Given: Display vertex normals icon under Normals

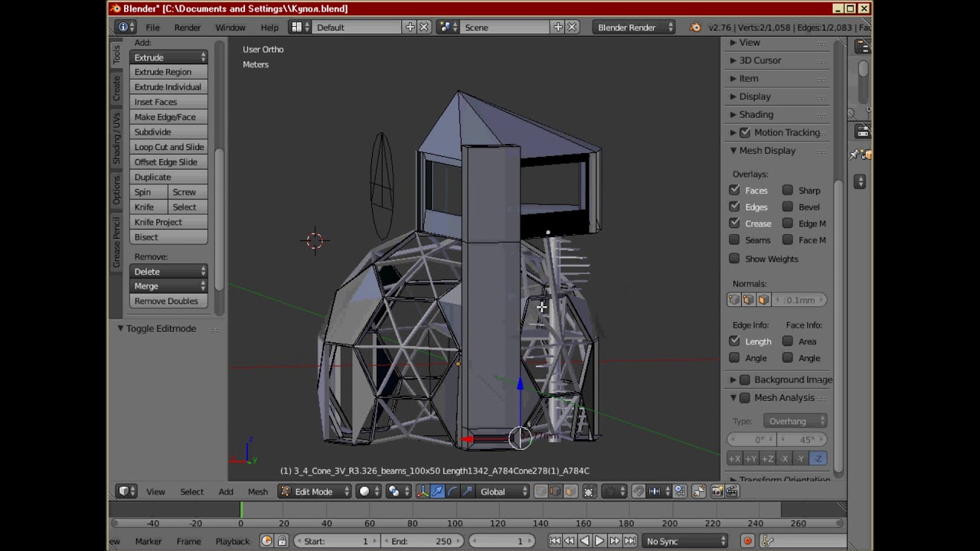Looking at the screenshot, I should [x=734, y=300].
